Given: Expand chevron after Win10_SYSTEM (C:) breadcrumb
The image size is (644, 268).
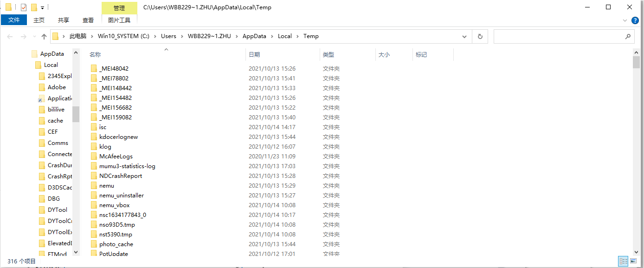Looking at the screenshot, I should tap(155, 36).
